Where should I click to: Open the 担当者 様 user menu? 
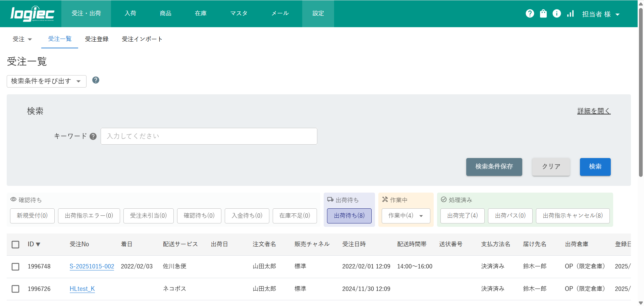600,14
